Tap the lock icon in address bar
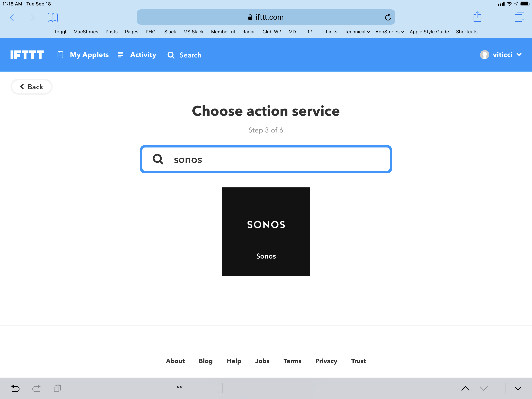The width and height of the screenshot is (532, 399). (250, 17)
